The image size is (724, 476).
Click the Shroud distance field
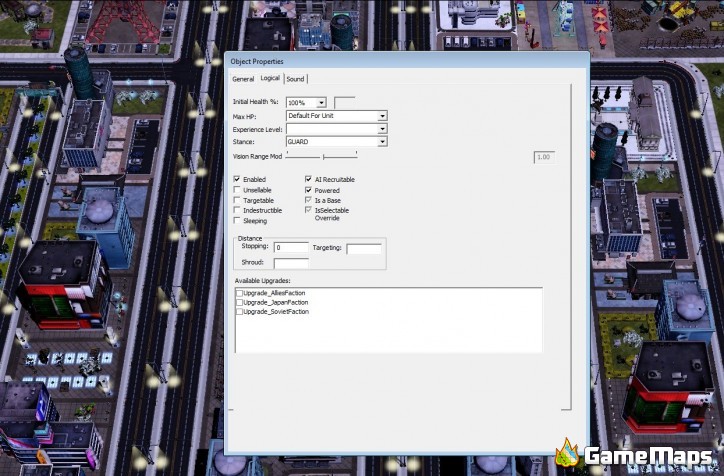(291, 264)
